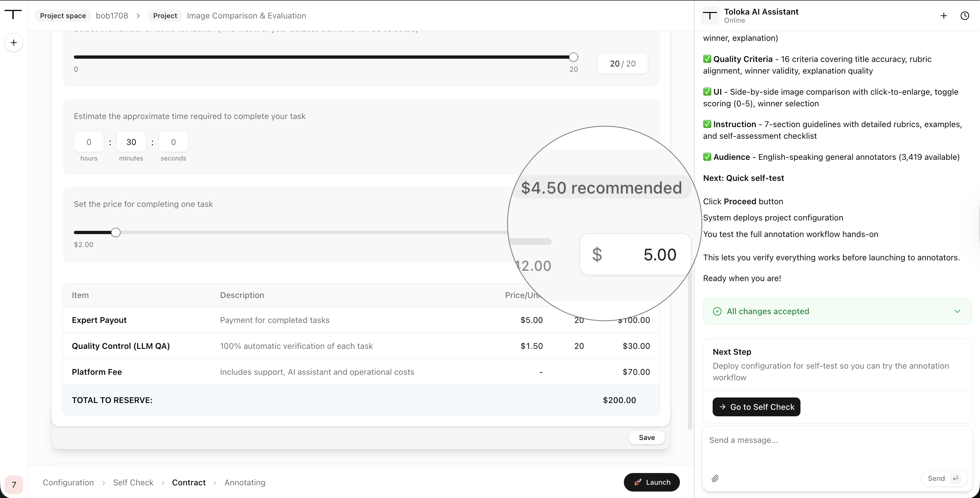Screen dimensions: 980x498
Task: Open chat history clock icon
Action: click(x=965, y=16)
